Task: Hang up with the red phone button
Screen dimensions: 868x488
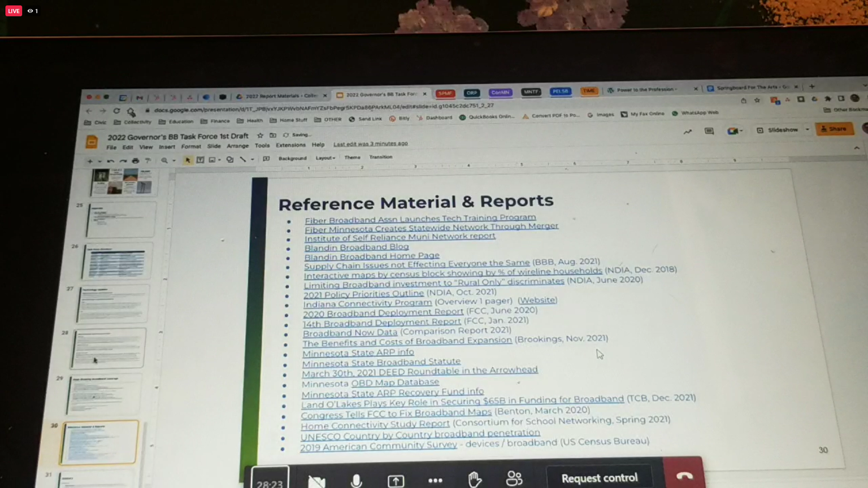Action: click(x=684, y=476)
